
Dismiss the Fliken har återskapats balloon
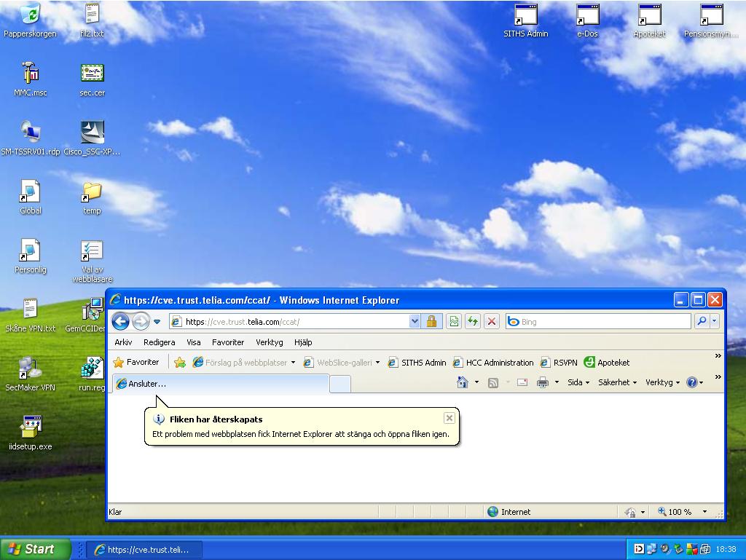(x=449, y=418)
